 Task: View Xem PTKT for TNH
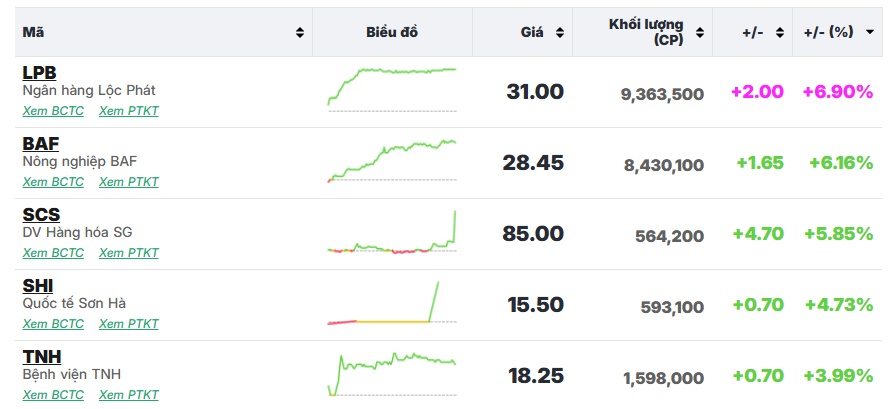coord(129,395)
